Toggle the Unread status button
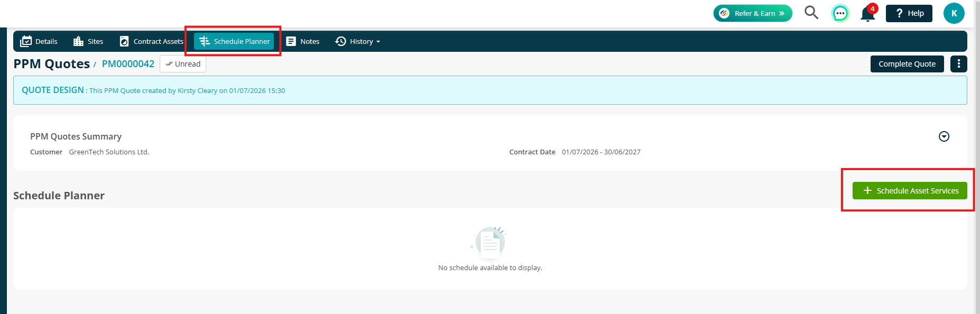 [x=183, y=64]
